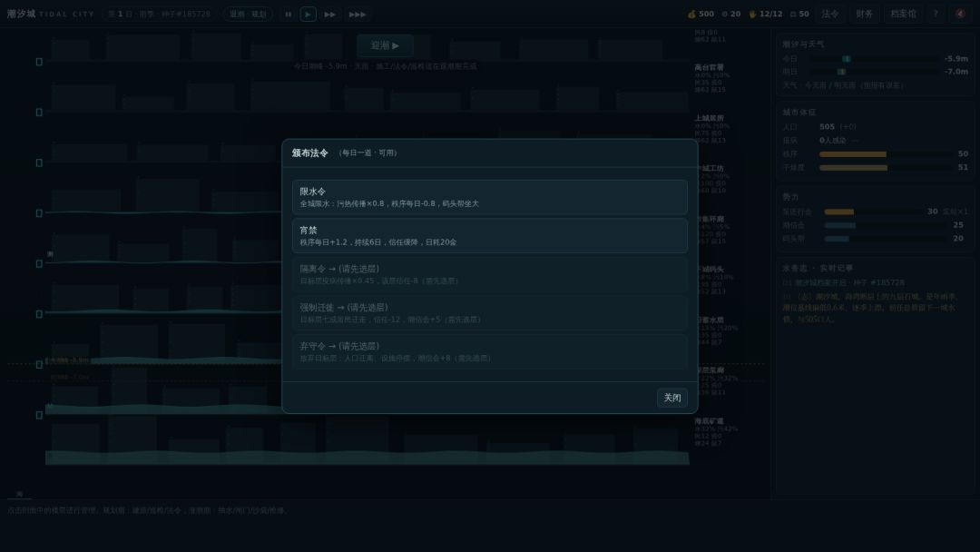This screenshot has width=980, height=552.
Task: Pause the simulation with the pause icon
Action: pos(289,14)
